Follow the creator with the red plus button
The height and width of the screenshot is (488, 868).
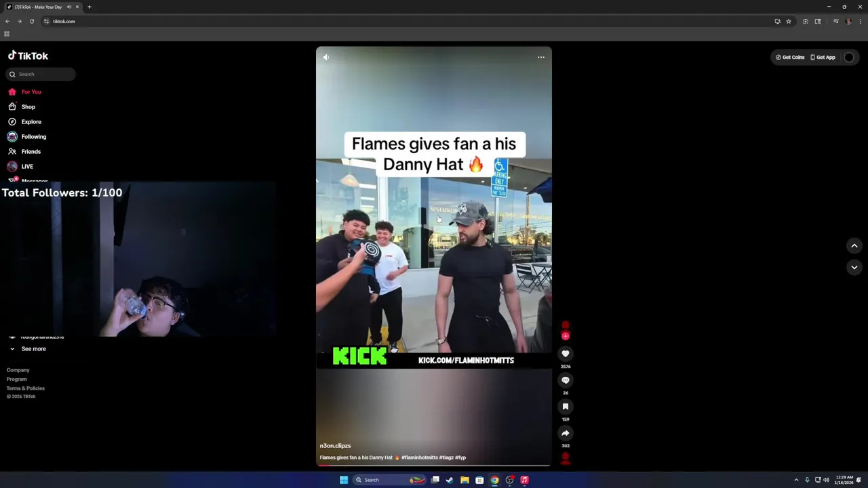(x=565, y=336)
